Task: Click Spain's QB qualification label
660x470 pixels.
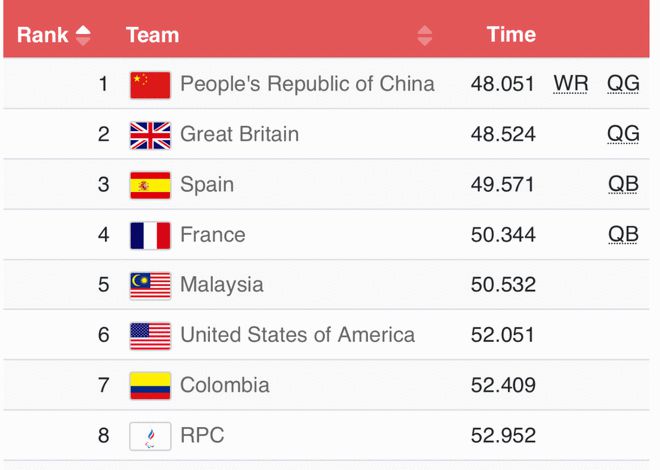Action: tap(623, 184)
